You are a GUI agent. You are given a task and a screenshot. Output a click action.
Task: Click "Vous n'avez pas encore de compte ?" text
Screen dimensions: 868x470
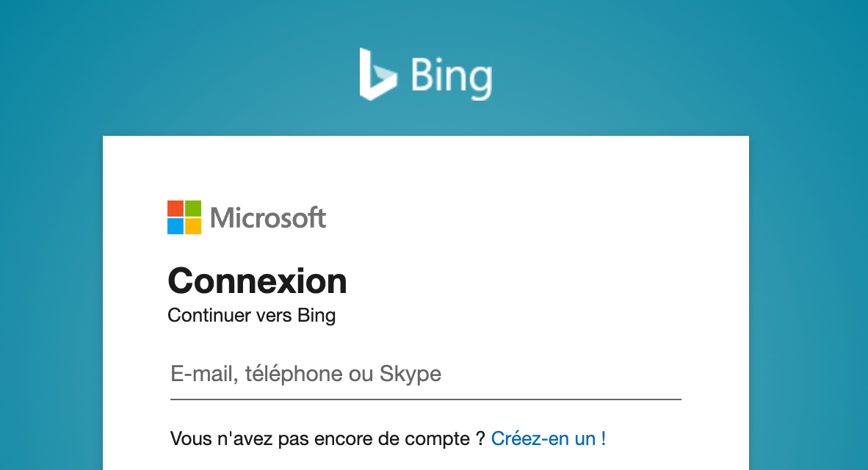[328, 439]
